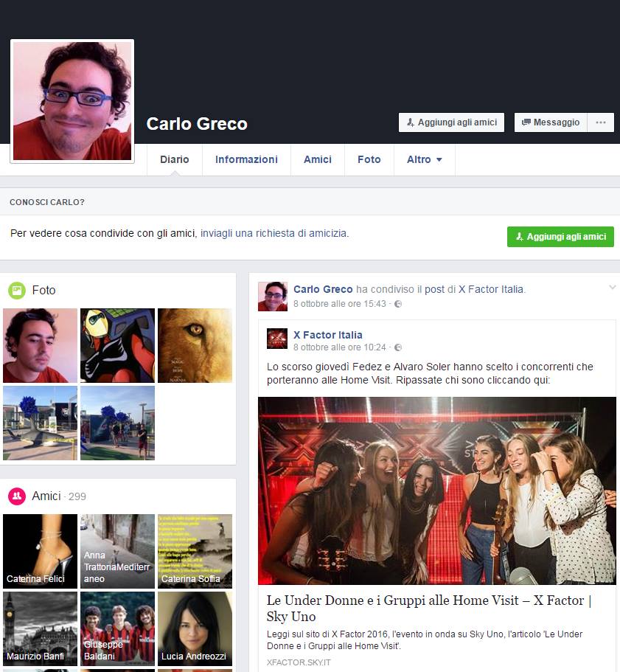This screenshot has height=672, width=620.
Task: Switch to the Informazioni tab
Action: 246,159
